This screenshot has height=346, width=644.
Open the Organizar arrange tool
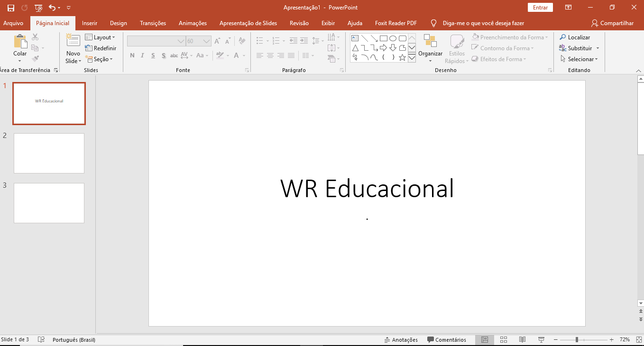coord(430,46)
